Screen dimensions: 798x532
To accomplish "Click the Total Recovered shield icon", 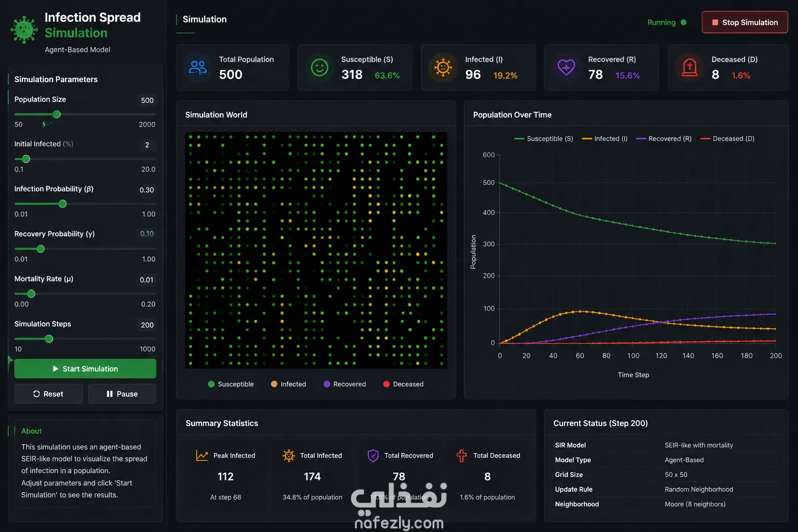I will click(373, 456).
